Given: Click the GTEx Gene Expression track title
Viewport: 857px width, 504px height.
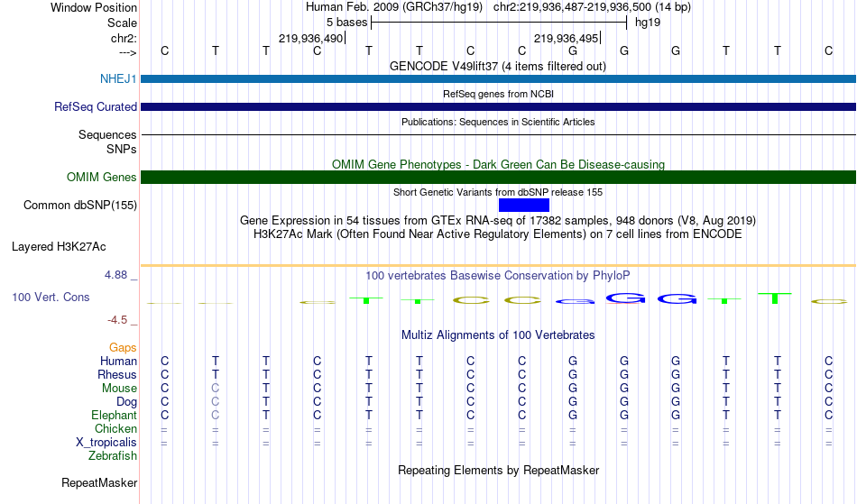Looking at the screenshot, I should coord(498,221).
